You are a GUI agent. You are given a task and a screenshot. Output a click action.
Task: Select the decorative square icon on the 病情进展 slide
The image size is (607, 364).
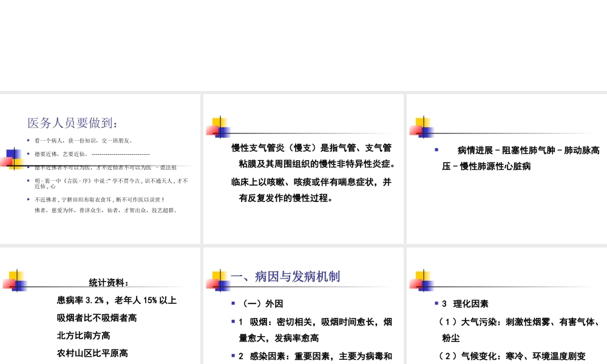423,127
